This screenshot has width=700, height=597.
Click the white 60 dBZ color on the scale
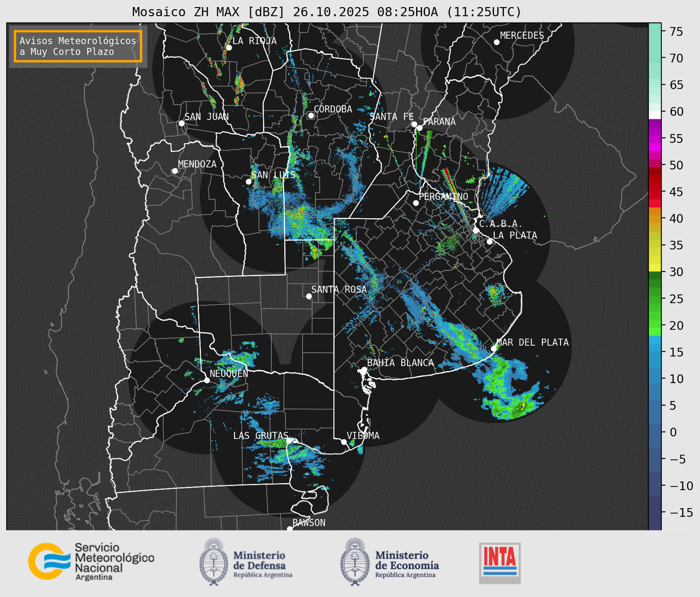(655, 115)
